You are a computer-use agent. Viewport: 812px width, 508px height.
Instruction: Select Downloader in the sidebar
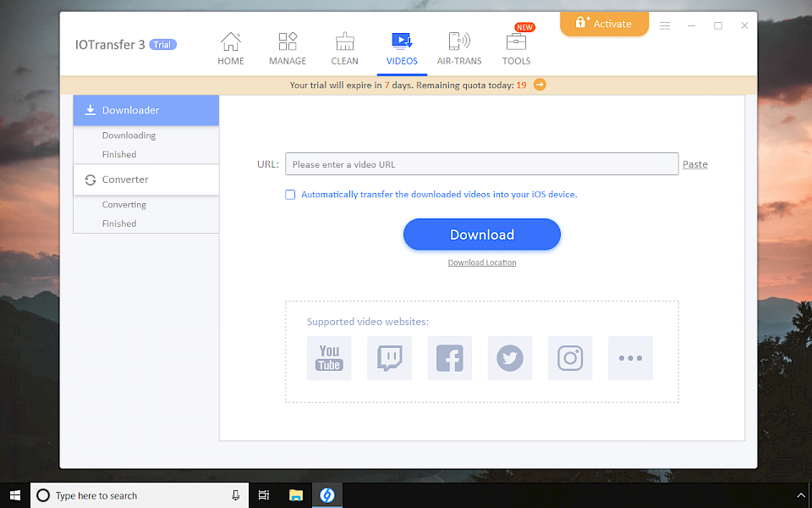146,110
